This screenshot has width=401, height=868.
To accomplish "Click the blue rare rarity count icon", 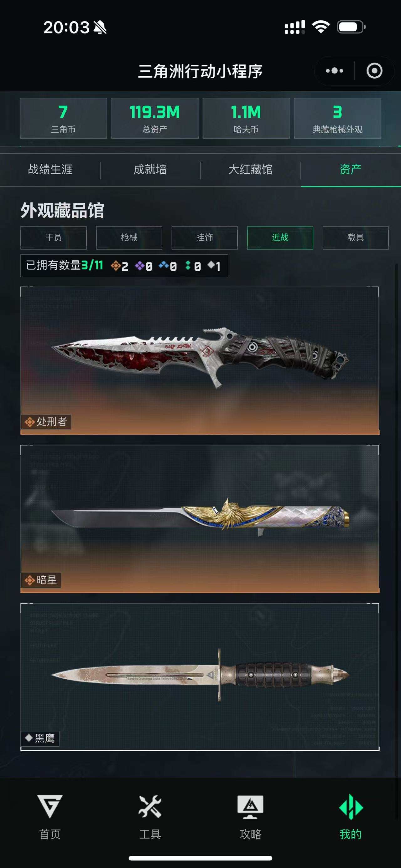I will click(x=164, y=265).
